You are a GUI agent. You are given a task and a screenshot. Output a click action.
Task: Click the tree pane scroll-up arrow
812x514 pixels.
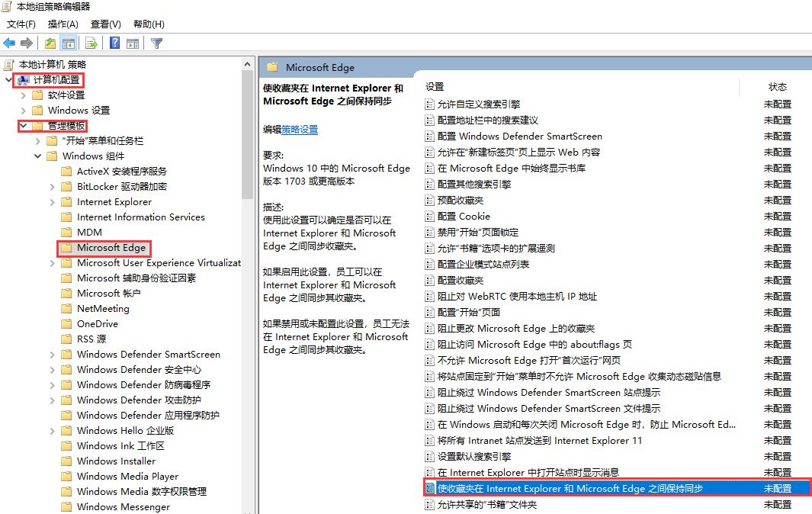[247, 64]
